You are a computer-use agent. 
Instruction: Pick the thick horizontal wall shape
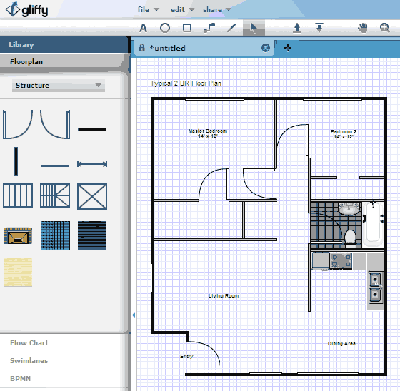(x=92, y=129)
